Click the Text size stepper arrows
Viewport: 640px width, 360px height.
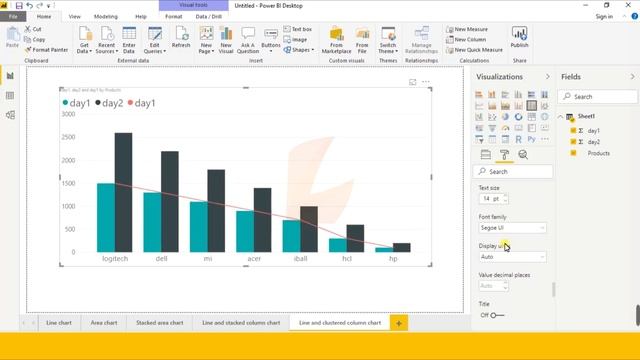tap(505, 199)
